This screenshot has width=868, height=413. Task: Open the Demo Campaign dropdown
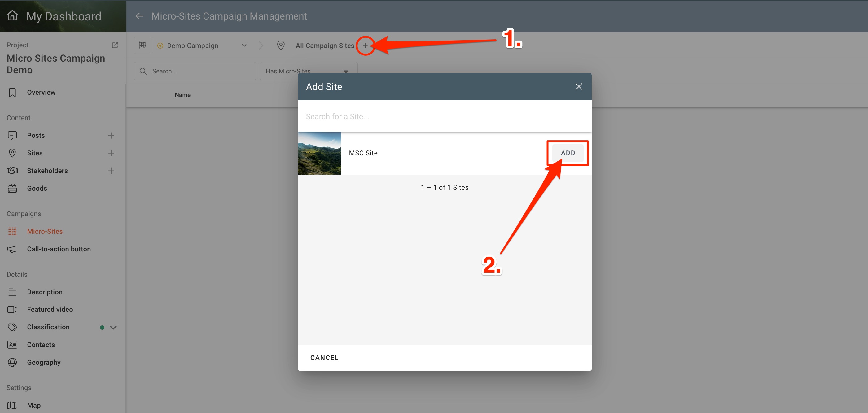pyautogui.click(x=244, y=46)
